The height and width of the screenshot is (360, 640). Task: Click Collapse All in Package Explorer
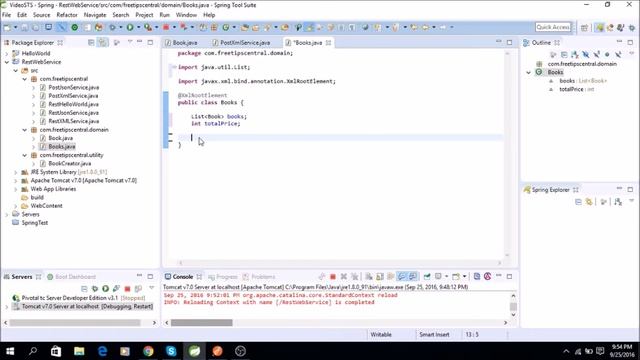click(x=91, y=42)
